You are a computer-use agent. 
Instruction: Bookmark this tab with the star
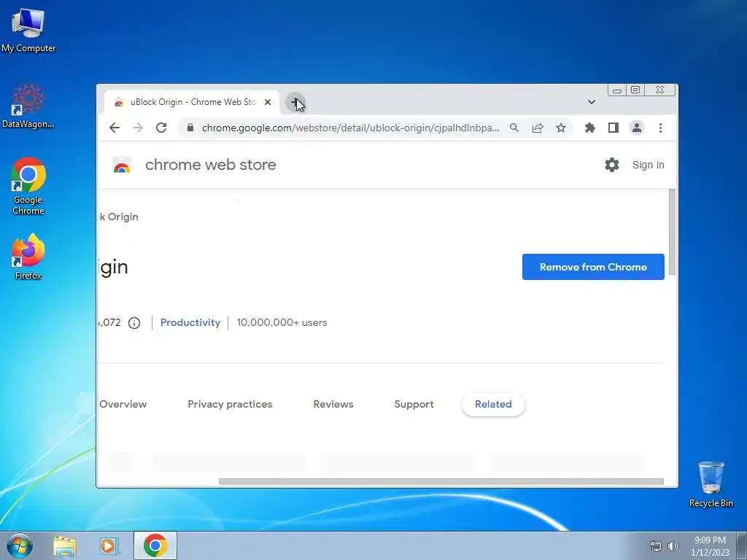561,128
